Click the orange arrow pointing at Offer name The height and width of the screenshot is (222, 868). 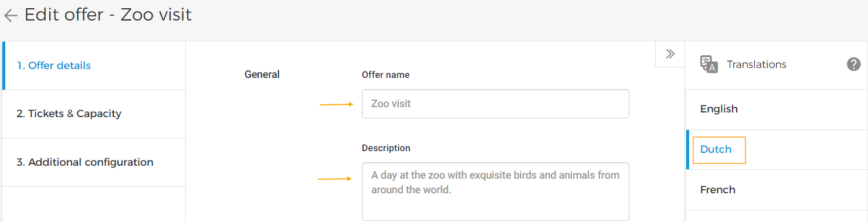[x=337, y=105]
